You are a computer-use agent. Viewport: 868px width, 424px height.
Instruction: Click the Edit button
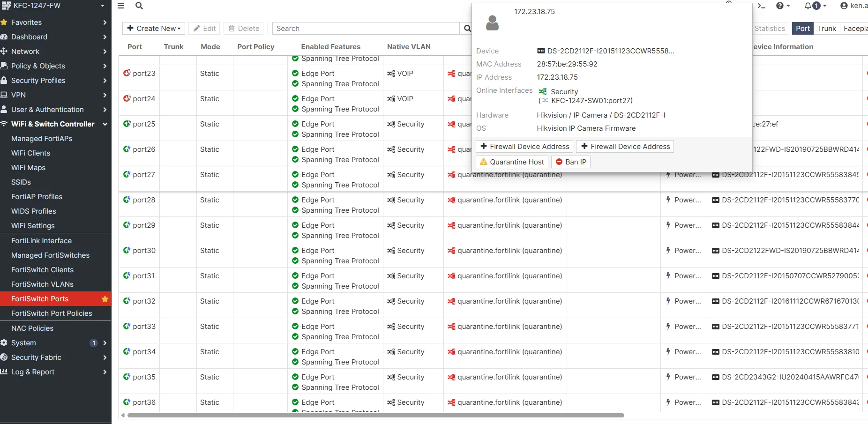205,28
